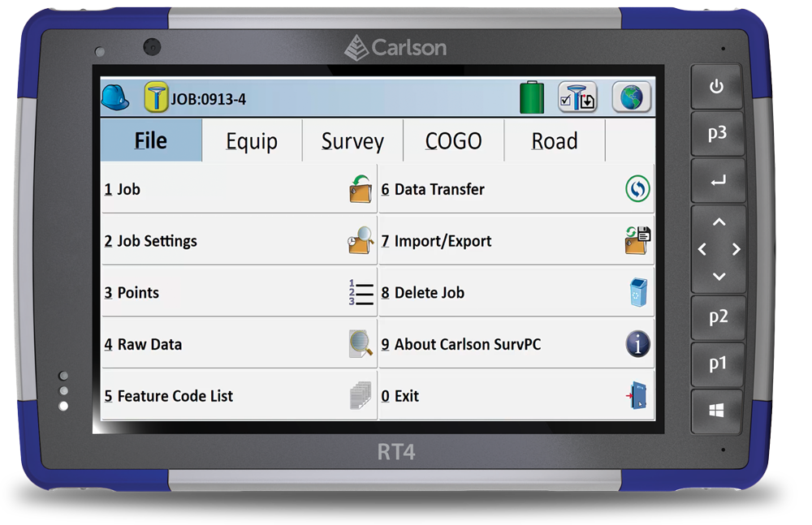The height and width of the screenshot is (525, 812).
Task: Click the hard hat icon in the title bar
Action: point(114,97)
